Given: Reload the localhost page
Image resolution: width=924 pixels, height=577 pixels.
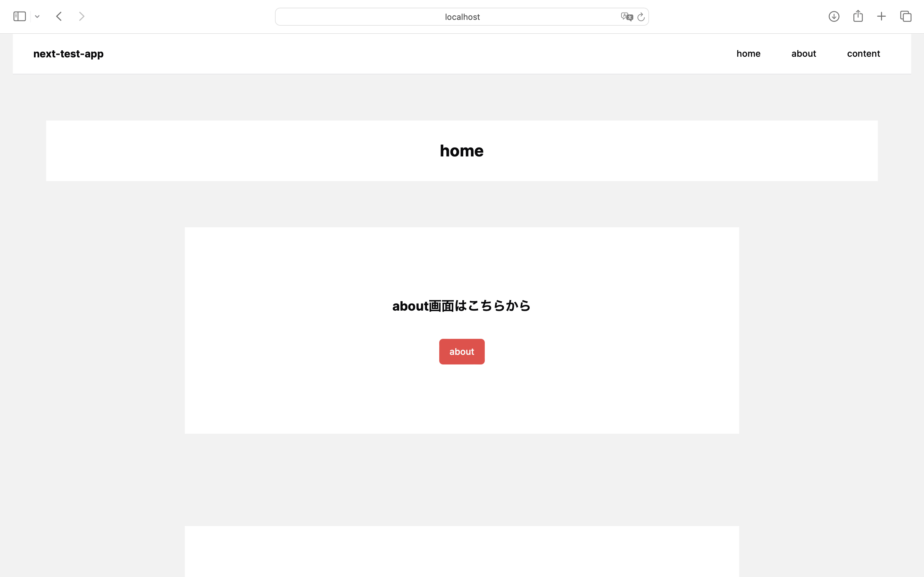Looking at the screenshot, I should click(x=640, y=16).
